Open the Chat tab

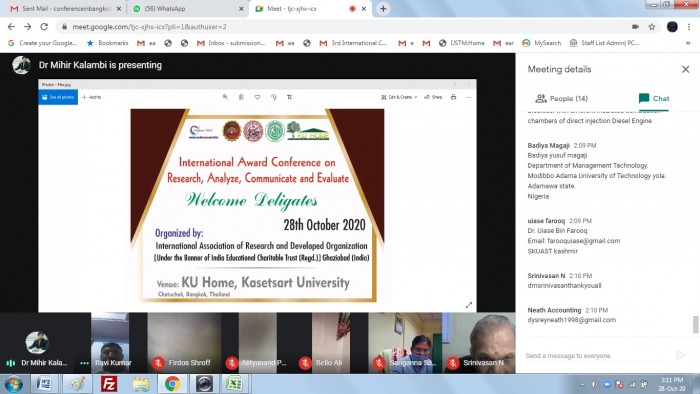tap(654, 98)
